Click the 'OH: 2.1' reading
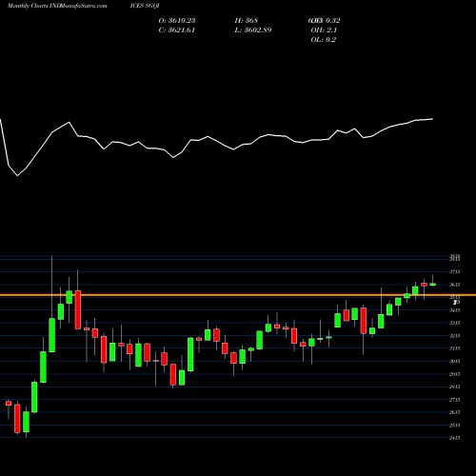 (x=324, y=30)
